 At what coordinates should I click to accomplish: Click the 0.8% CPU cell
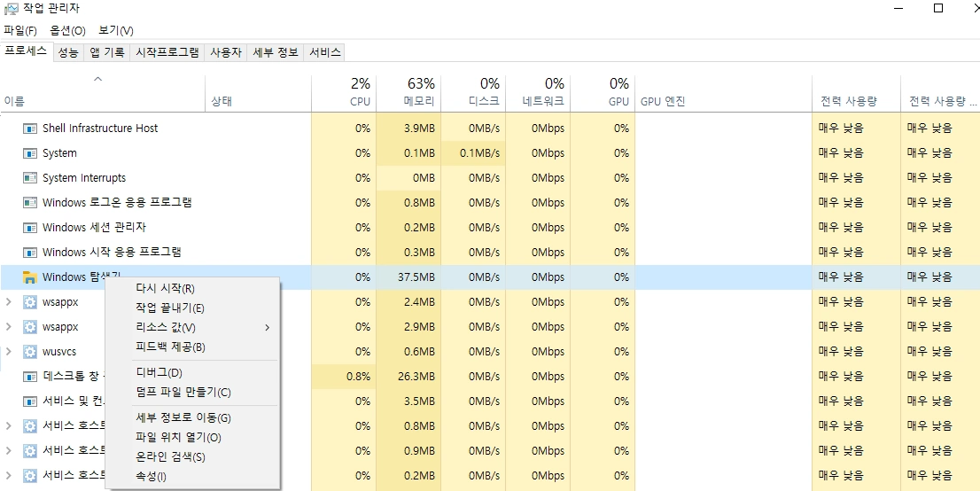(344, 377)
